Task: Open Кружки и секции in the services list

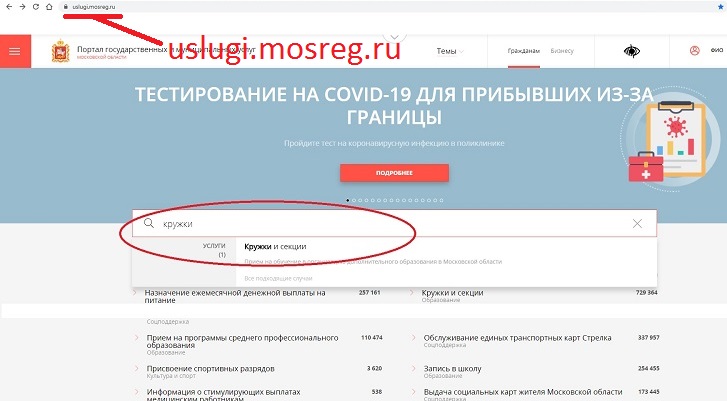Action: tap(453, 293)
